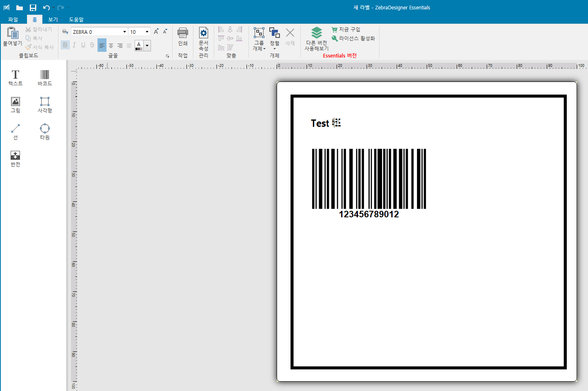Select the 선 (Line) tool
The image size is (588, 391).
[16, 132]
